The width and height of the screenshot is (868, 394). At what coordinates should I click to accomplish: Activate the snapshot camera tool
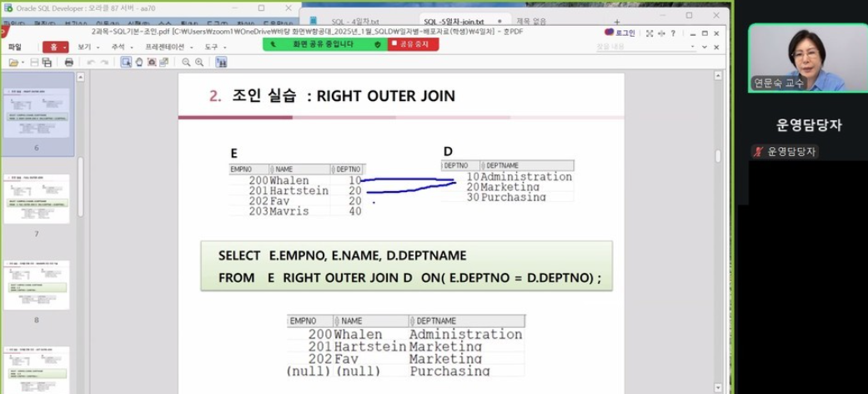tap(152, 62)
